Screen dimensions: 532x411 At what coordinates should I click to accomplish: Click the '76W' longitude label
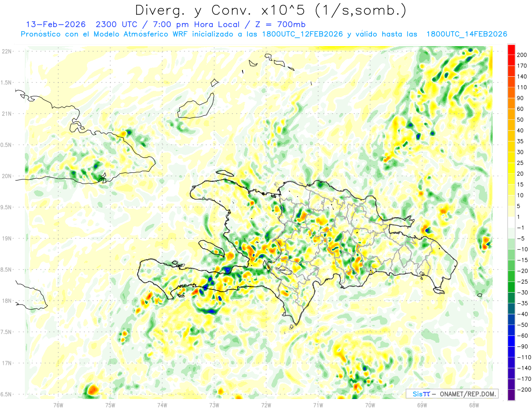click(x=58, y=404)
